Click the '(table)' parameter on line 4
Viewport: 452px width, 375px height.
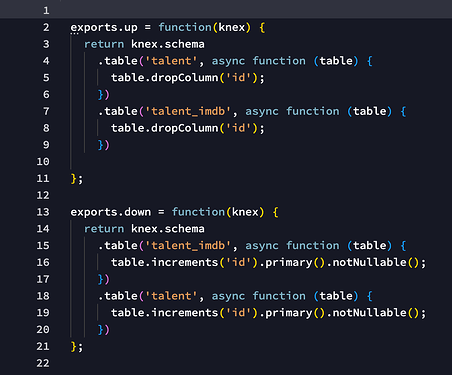coord(336,61)
